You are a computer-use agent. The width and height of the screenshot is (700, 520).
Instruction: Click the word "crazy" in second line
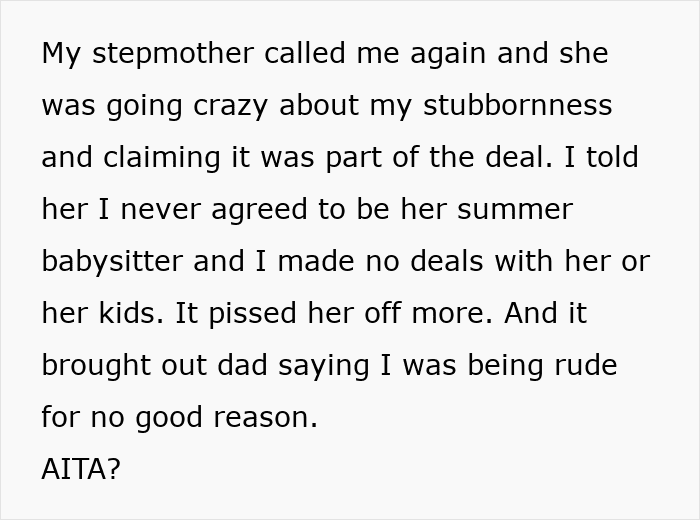click(x=230, y=107)
